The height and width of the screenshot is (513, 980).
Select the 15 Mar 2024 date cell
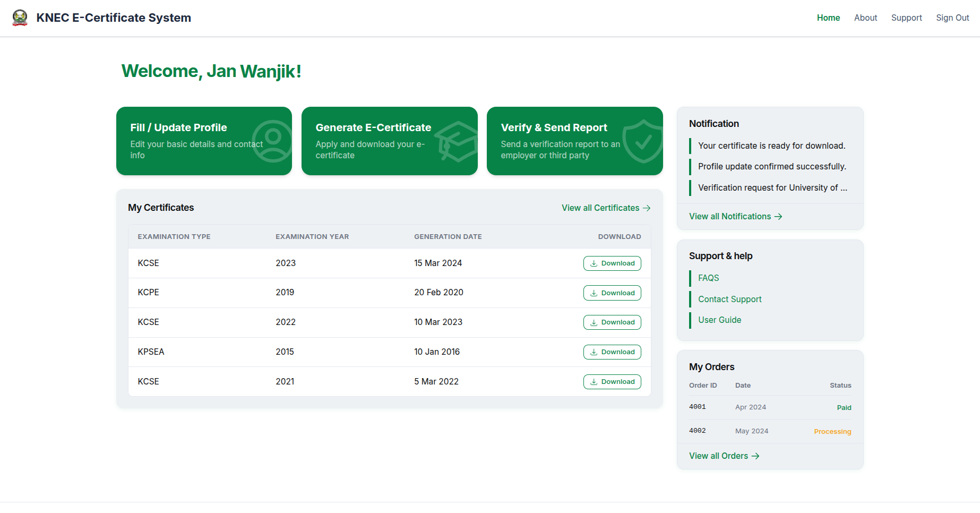[x=438, y=263]
